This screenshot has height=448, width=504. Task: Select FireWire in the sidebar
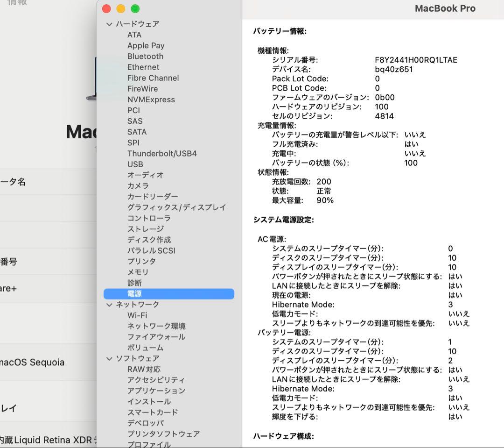(143, 89)
